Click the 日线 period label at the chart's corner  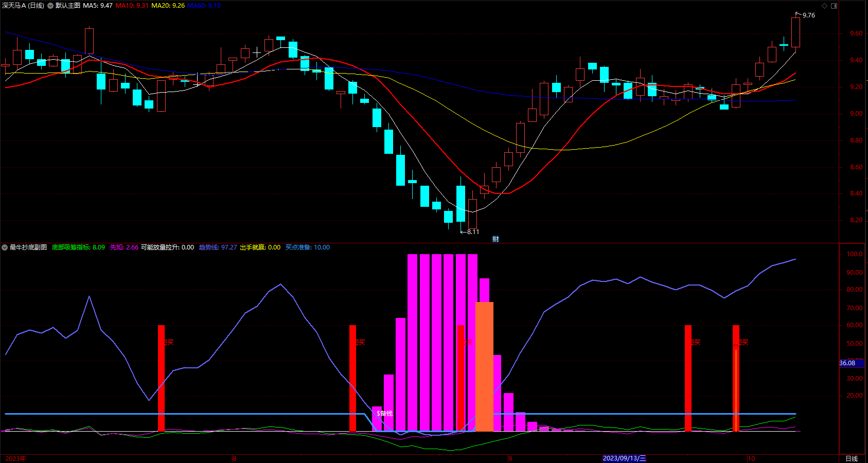pyautogui.click(x=852, y=458)
